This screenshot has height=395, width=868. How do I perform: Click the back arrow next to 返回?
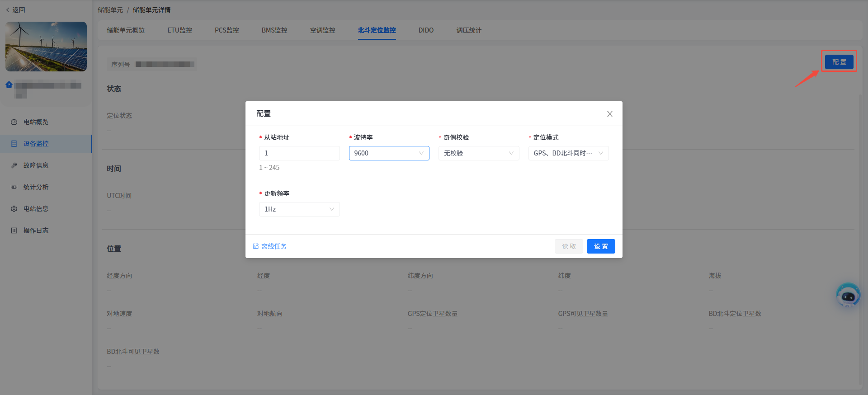tap(8, 10)
